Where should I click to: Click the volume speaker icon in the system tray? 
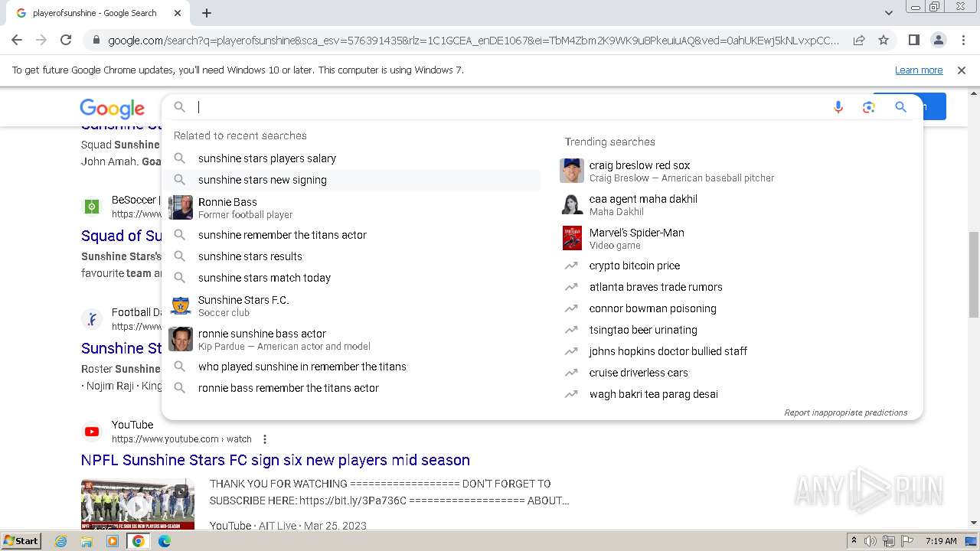click(871, 541)
